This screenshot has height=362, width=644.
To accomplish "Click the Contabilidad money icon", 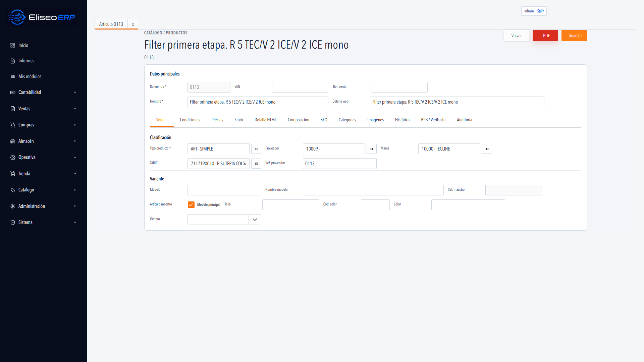I will [13, 92].
